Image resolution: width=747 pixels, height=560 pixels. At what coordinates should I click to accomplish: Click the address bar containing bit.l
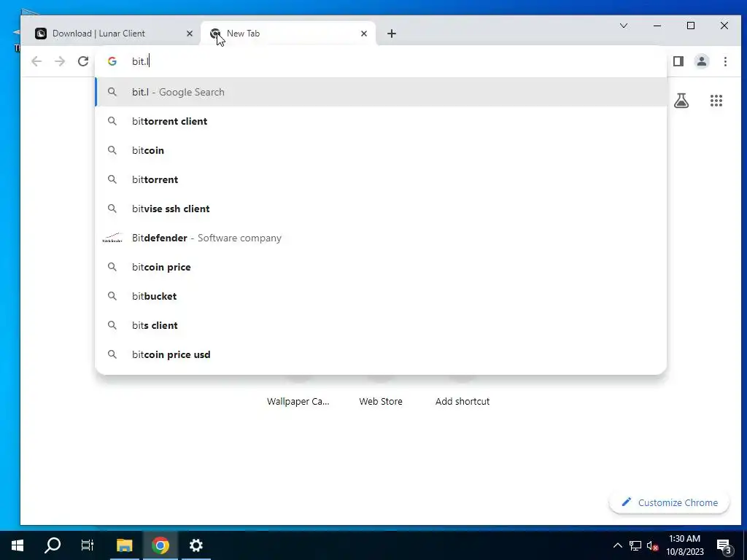(x=381, y=61)
